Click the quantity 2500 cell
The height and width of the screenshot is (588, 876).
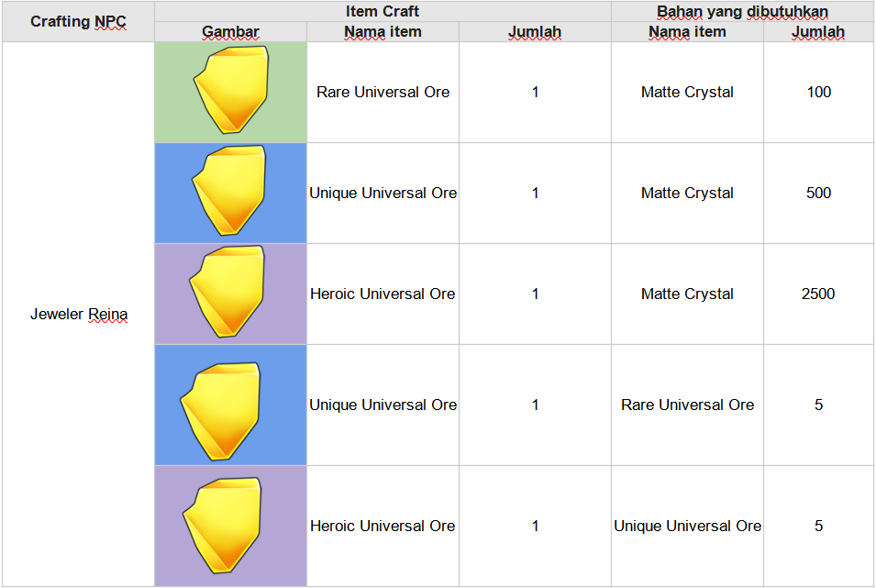coord(818,294)
